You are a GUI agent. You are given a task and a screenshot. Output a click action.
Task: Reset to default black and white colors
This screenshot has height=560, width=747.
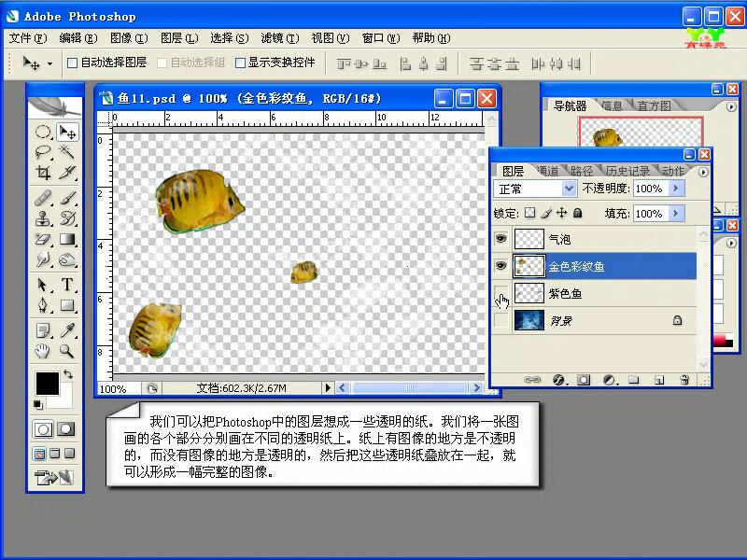click(x=38, y=405)
